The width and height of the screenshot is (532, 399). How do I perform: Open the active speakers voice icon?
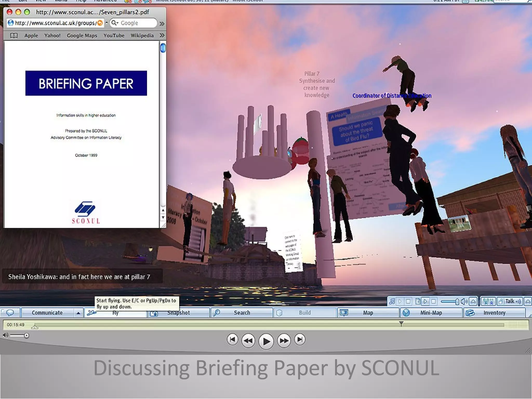[x=488, y=301]
